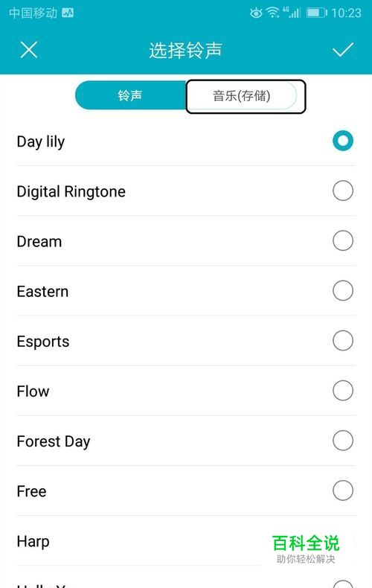Open the 音乐(存储) tab
The height and width of the screenshot is (588, 372).
pos(241,95)
